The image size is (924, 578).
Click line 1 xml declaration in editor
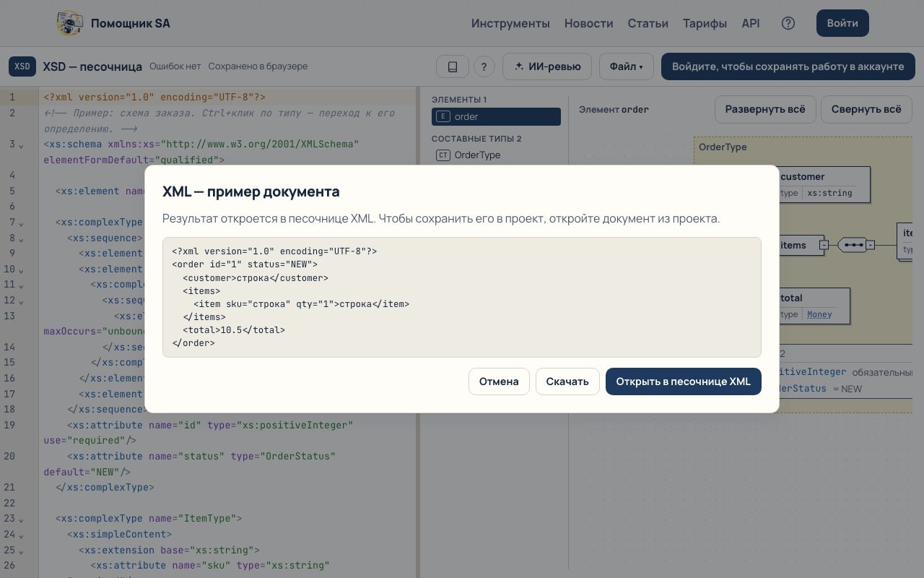pyautogui.click(x=154, y=97)
